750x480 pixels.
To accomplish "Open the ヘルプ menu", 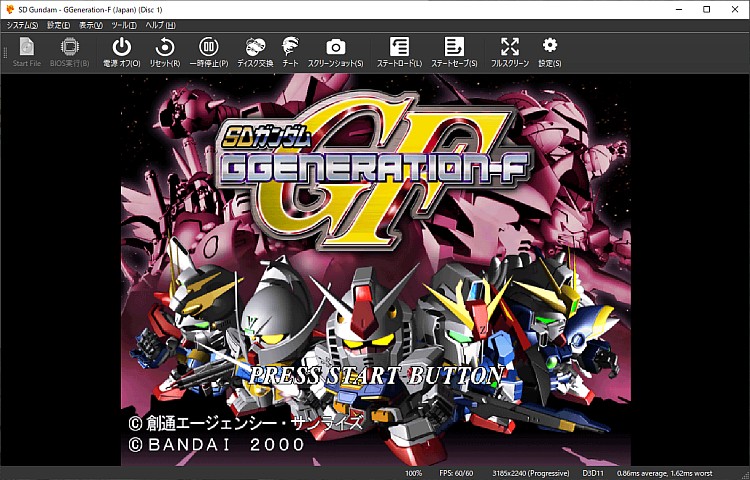I will click(x=160, y=25).
